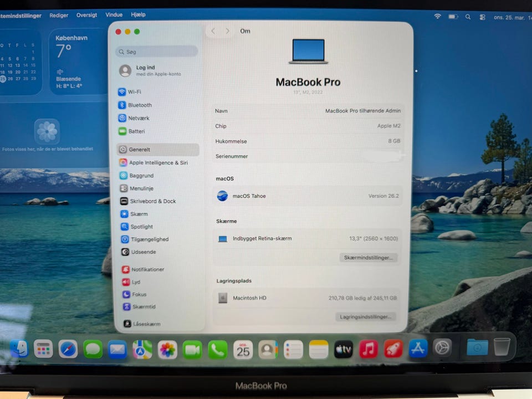532x399 pixels.
Task: Click the MacBook Pro tilhørende Admin name field
Action: click(362, 111)
